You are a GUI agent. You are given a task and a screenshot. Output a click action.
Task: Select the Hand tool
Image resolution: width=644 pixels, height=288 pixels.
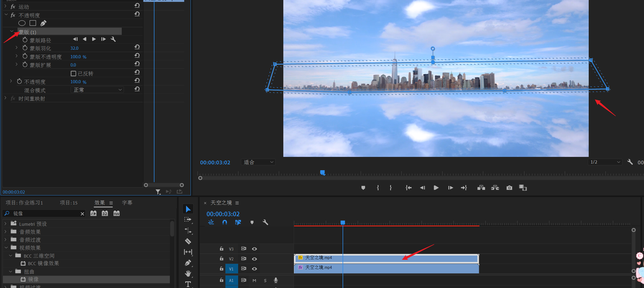pyautogui.click(x=188, y=273)
